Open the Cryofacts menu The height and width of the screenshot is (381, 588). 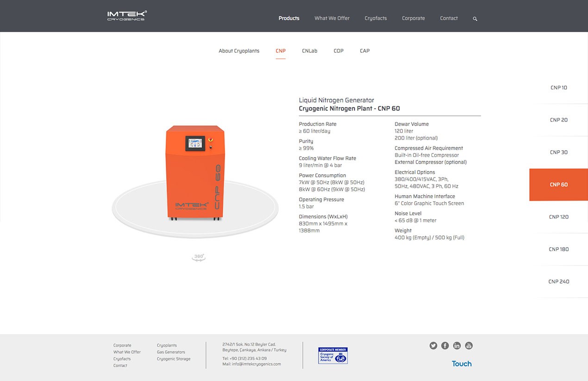tap(375, 18)
